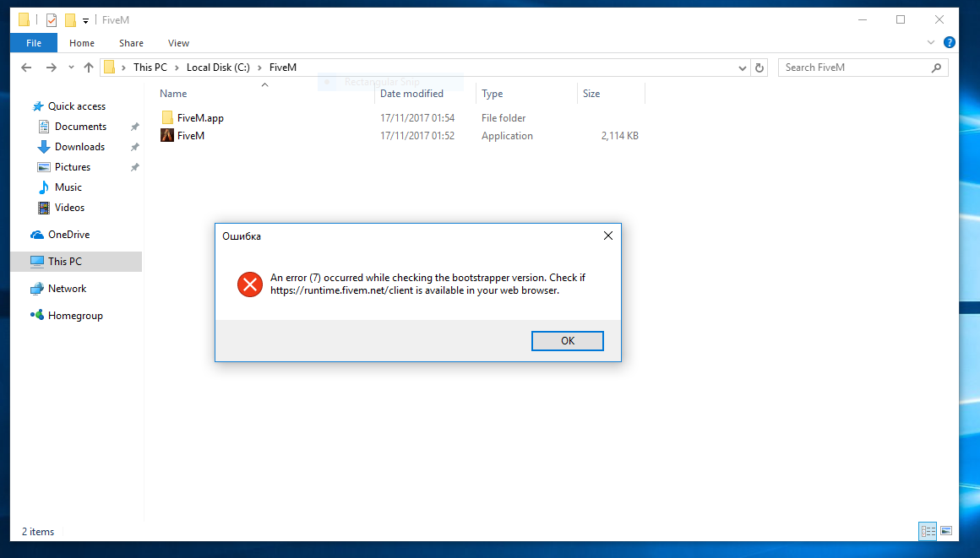Click the This PC monitor icon

tap(37, 261)
